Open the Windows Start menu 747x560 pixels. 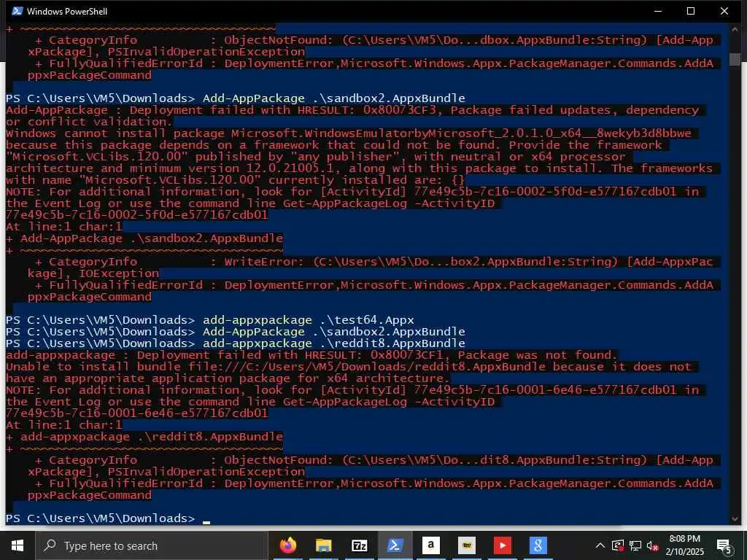[x=18, y=545]
